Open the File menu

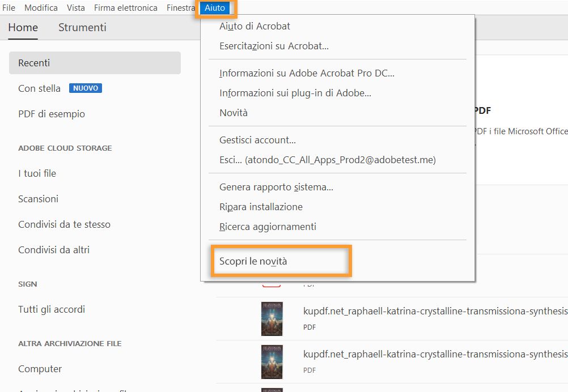point(9,8)
